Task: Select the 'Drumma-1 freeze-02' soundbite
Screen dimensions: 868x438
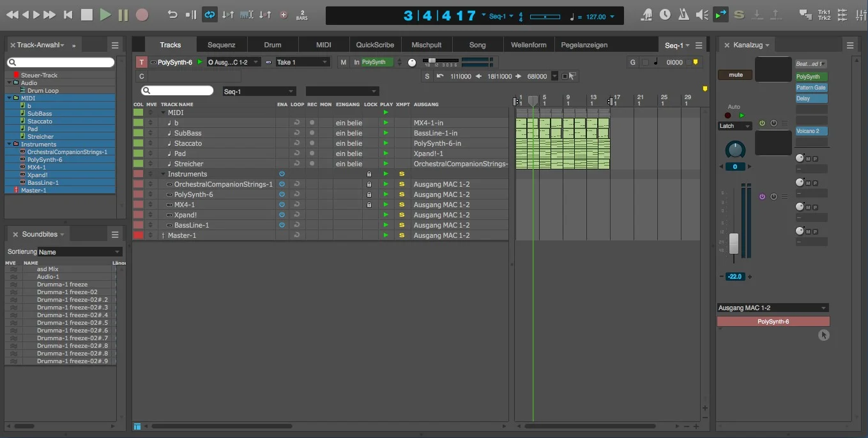Action: [67, 292]
